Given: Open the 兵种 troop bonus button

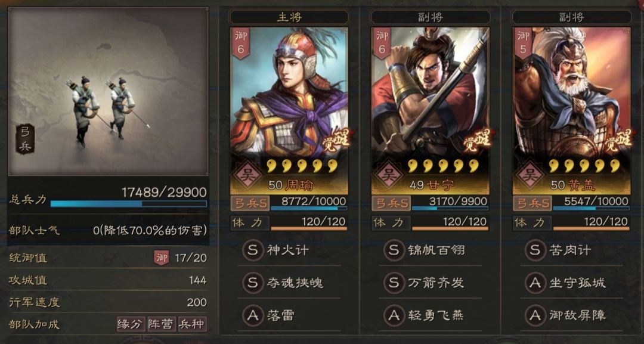Looking at the screenshot, I should click(192, 324).
